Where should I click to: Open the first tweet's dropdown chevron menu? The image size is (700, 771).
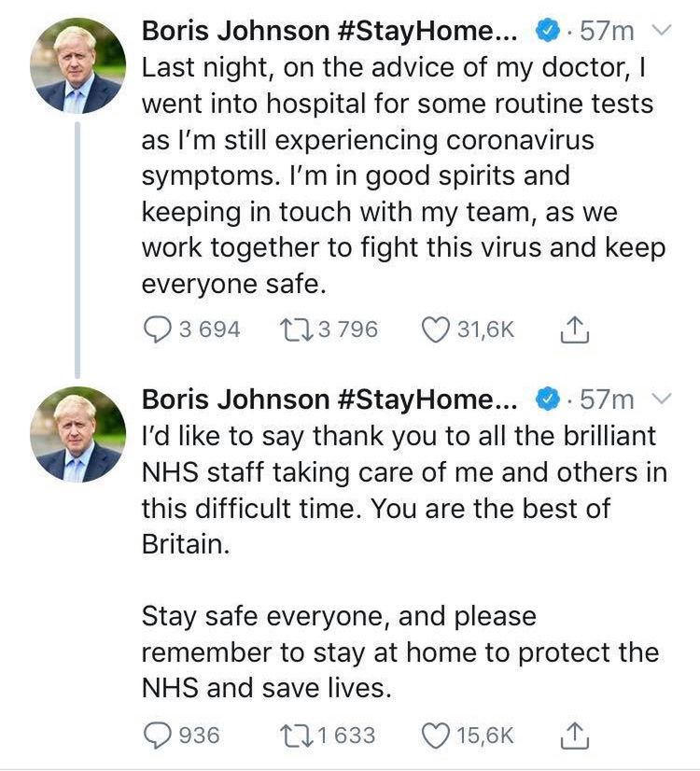pyautogui.click(x=660, y=31)
